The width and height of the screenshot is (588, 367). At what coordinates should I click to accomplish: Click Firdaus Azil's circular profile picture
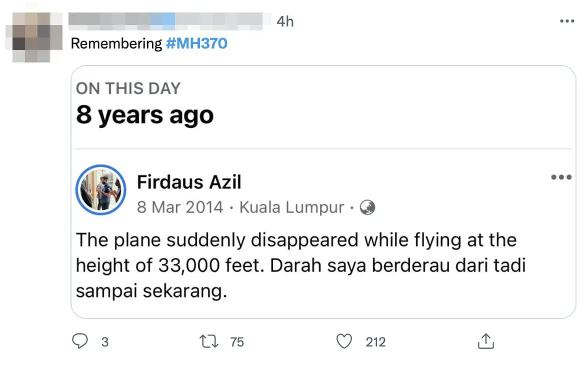(100, 190)
